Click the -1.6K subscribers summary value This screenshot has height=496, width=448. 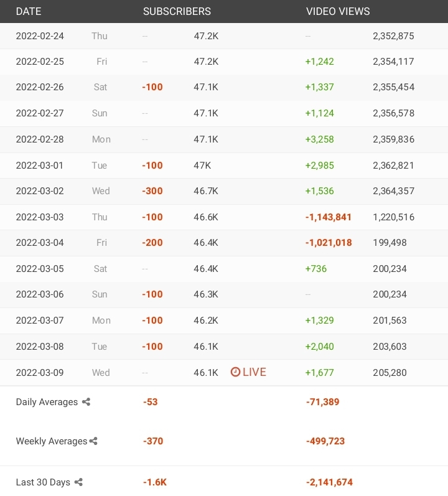click(x=154, y=482)
